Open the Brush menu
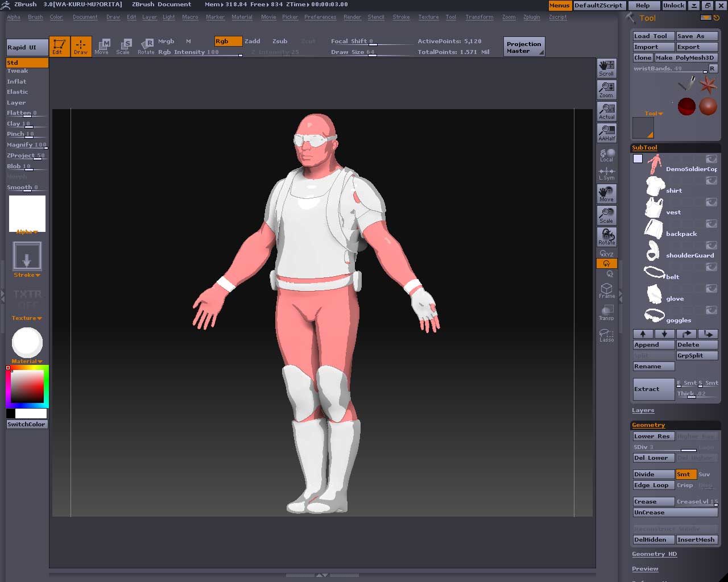 [x=35, y=17]
